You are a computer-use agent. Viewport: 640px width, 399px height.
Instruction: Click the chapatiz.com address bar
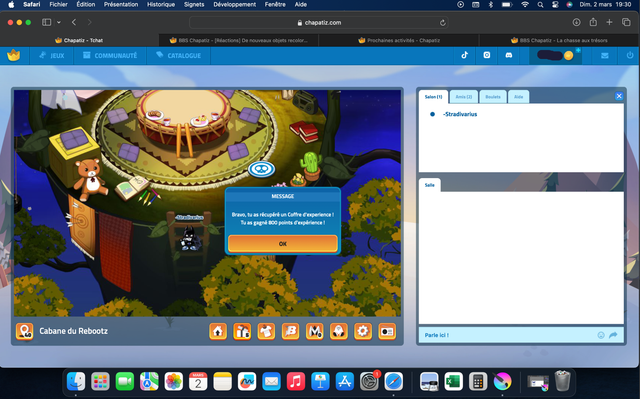tap(319, 22)
